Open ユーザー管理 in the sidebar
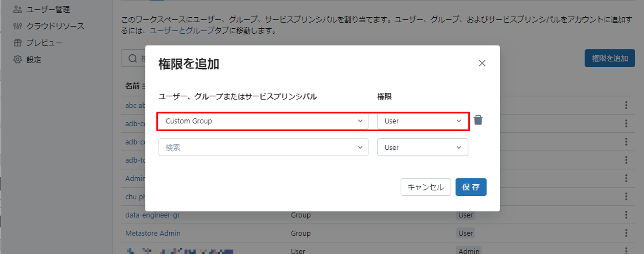The height and width of the screenshot is (254, 644). click(48, 9)
